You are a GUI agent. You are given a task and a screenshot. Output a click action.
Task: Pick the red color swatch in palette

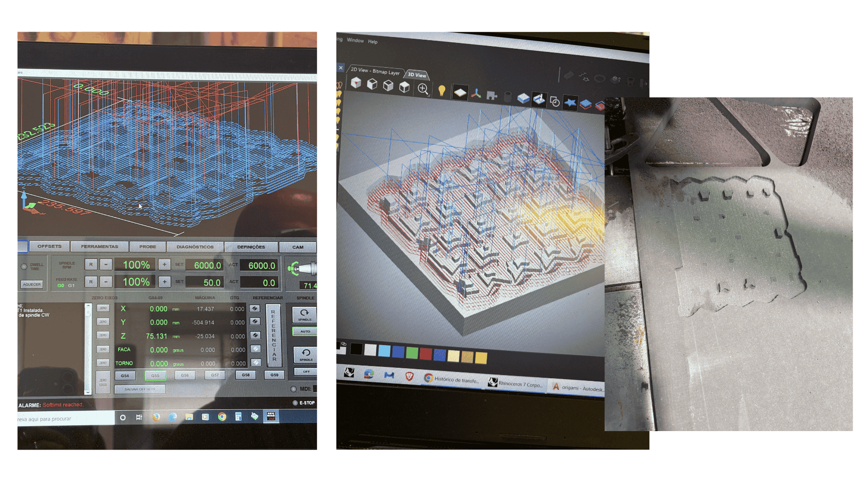point(425,354)
